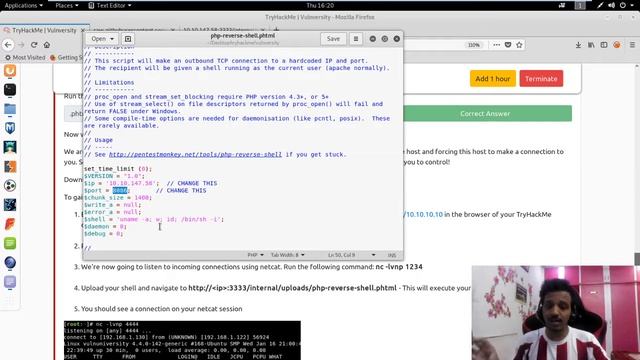The width and height of the screenshot is (640, 360).
Task: Toggle INS insert mode in status bar
Action: (392, 255)
